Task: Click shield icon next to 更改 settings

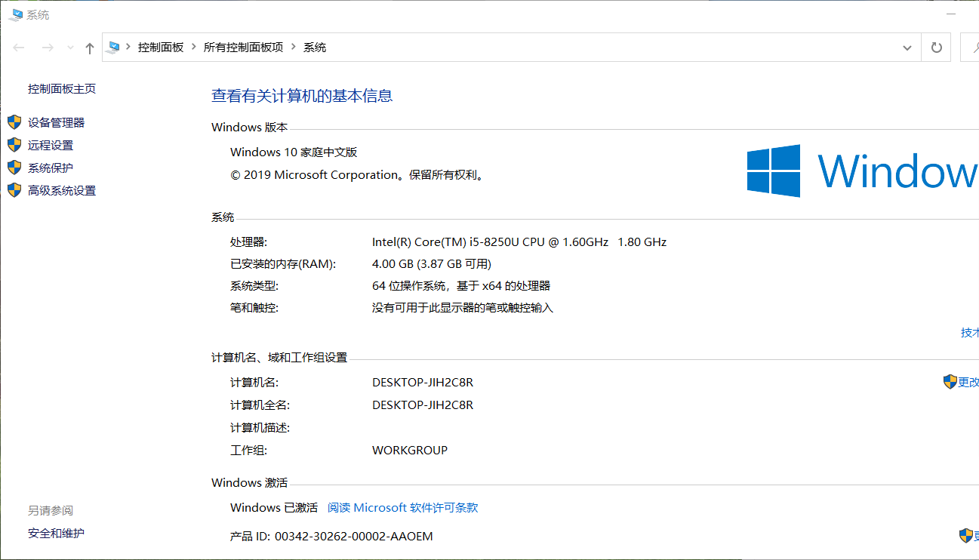Action: [950, 382]
